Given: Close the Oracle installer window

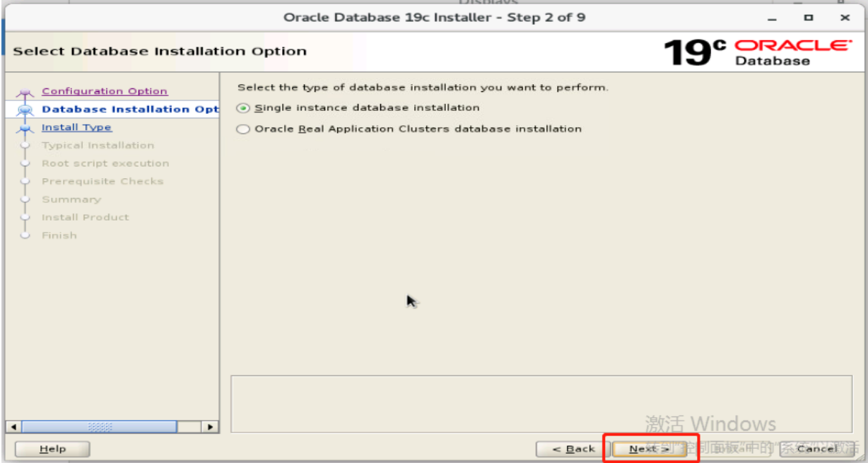Looking at the screenshot, I should (845, 17).
